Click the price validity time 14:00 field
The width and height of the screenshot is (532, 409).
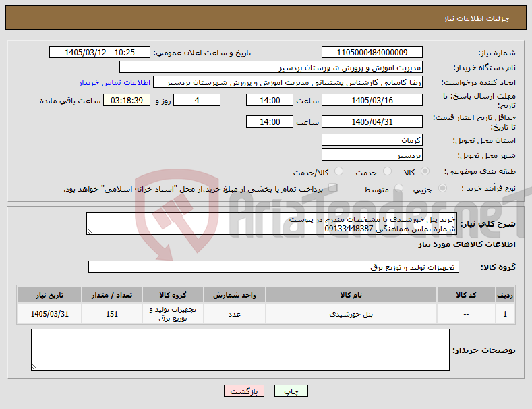click(x=270, y=121)
